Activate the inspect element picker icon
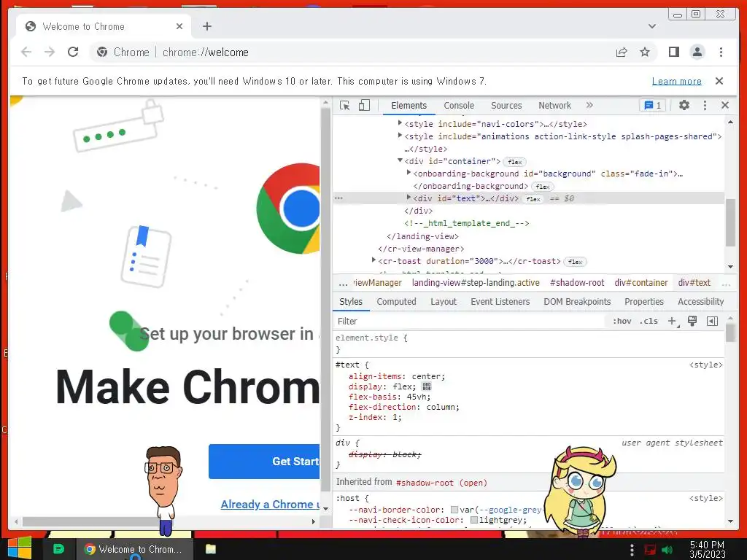Image resolution: width=747 pixels, height=560 pixels. click(x=344, y=105)
